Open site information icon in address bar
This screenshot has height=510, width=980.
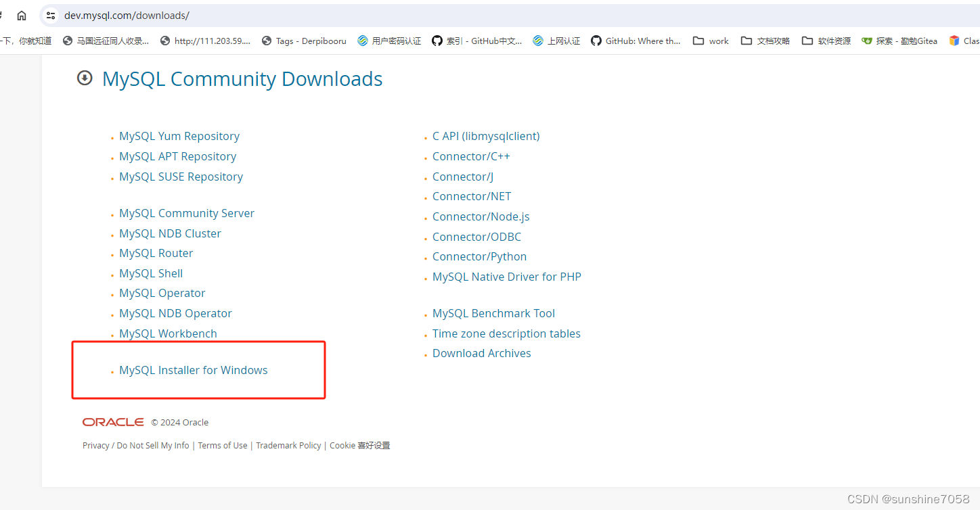point(51,16)
